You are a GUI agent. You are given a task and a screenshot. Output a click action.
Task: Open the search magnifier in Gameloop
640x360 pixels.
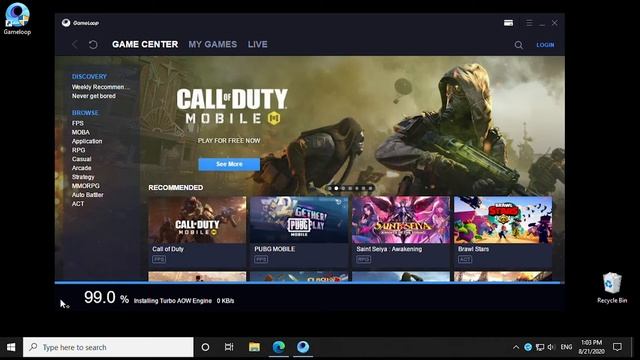(x=518, y=45)
